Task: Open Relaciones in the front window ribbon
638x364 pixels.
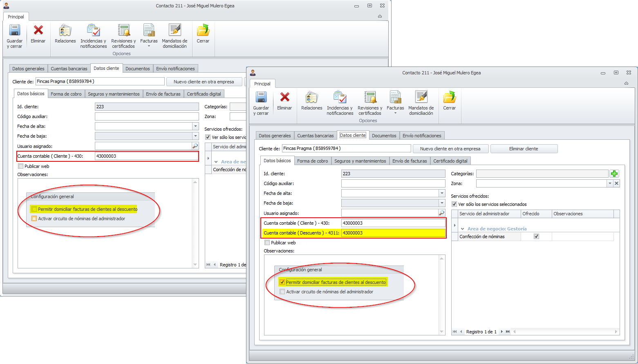Action: point(311,101)
